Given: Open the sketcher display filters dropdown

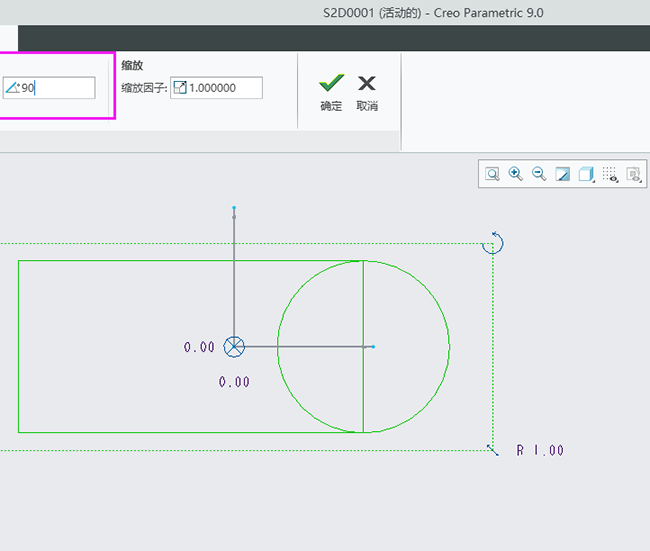Looking at the screenshot, I should [611, 174].
